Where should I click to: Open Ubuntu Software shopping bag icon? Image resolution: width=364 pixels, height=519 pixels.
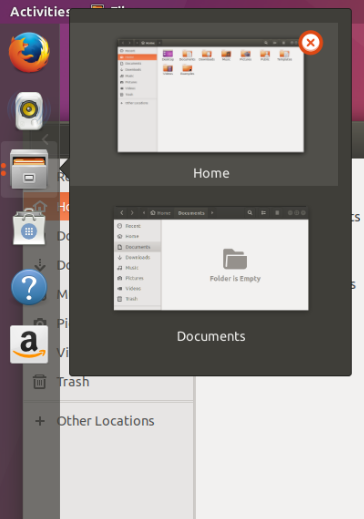click(29, 227)
